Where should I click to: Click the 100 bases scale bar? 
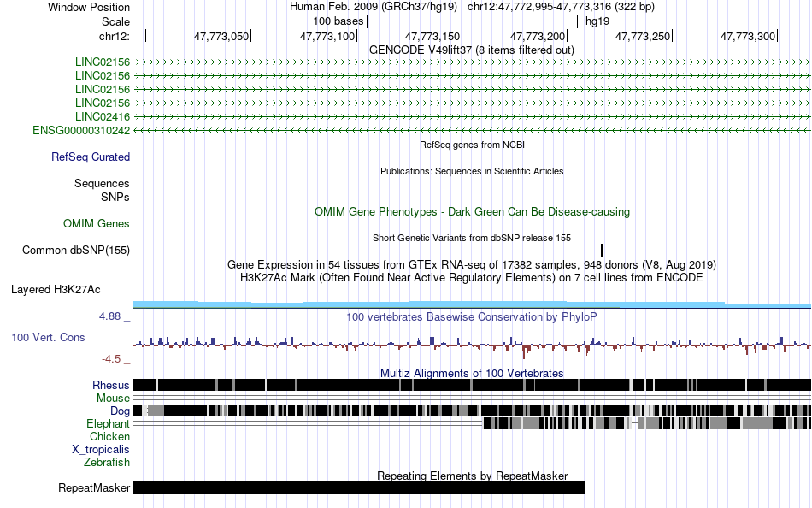click(472, 21)
